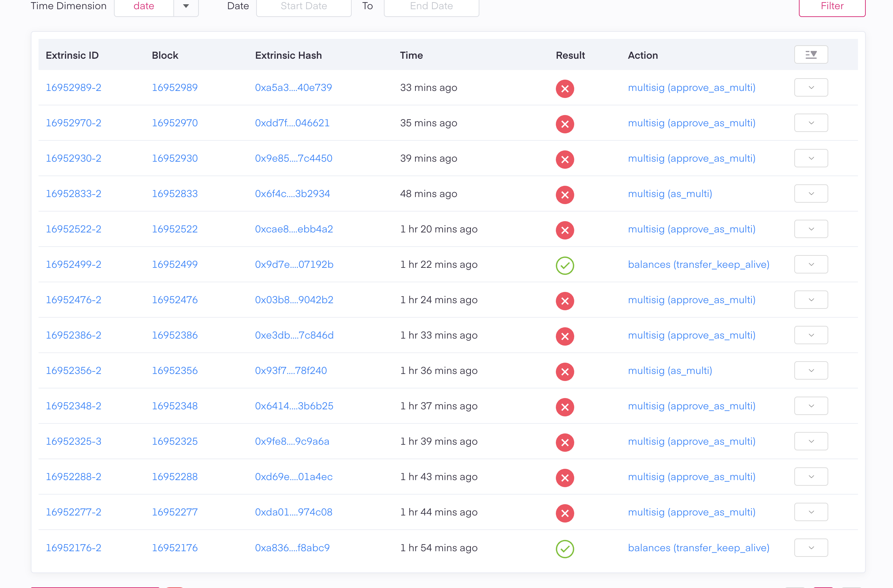This screenshot has width=893, height=588.
Task: Click the failed result icon for 16952970-2
Action: click(x=565, y=124)
